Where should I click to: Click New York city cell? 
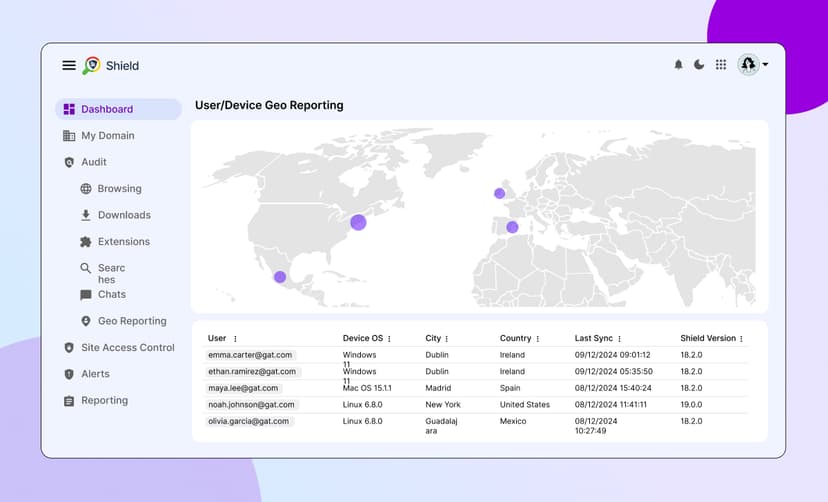click(x=443, y=405)
